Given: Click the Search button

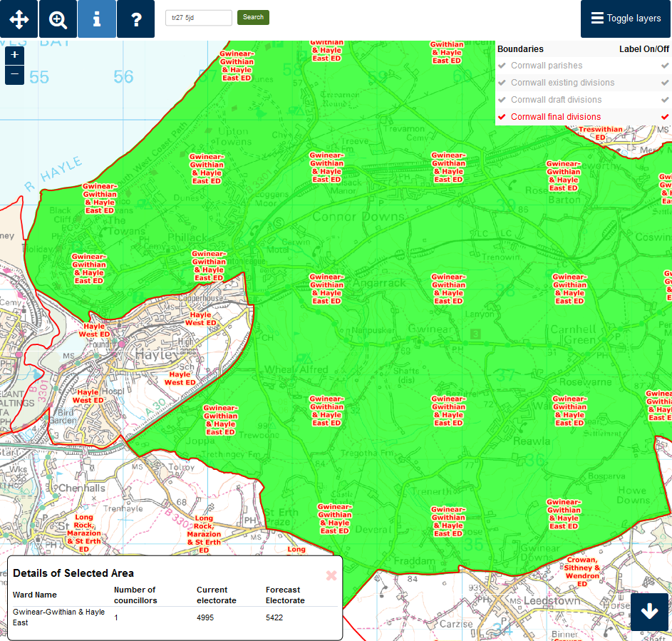Looking at the screenshot, I should [x=253, y=17].
